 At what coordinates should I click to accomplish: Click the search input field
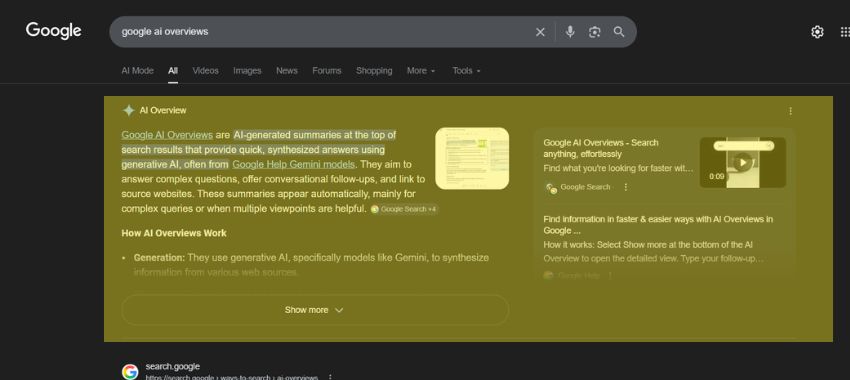325,32
